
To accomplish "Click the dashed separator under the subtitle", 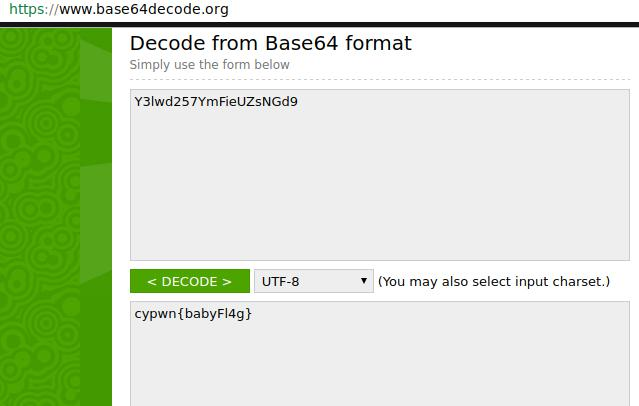I will point(380,79).
